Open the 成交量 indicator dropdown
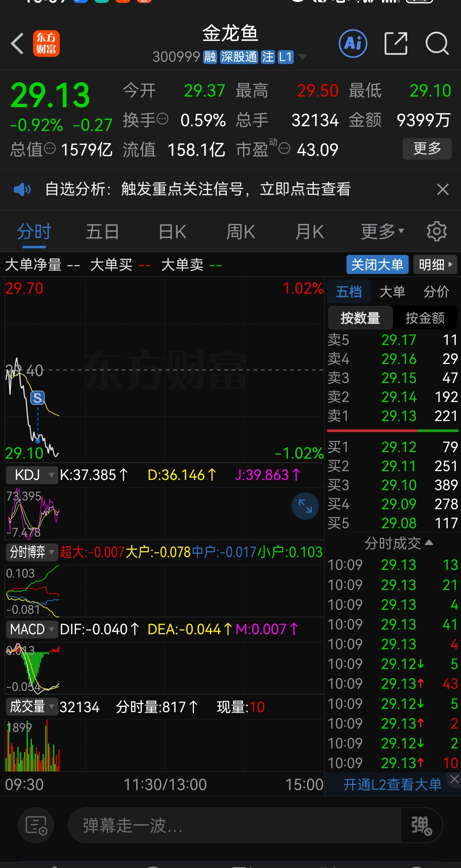 point(32,706)
